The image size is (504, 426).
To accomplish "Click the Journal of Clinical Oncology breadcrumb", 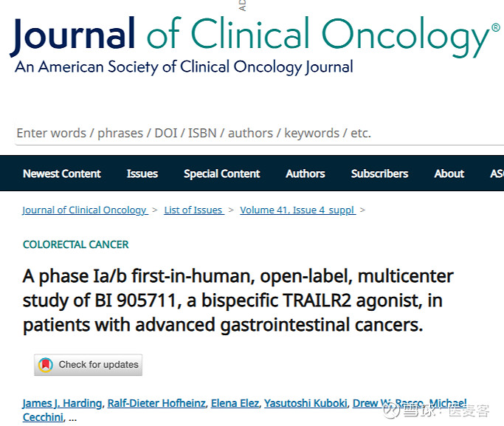I will pos(85,210).
